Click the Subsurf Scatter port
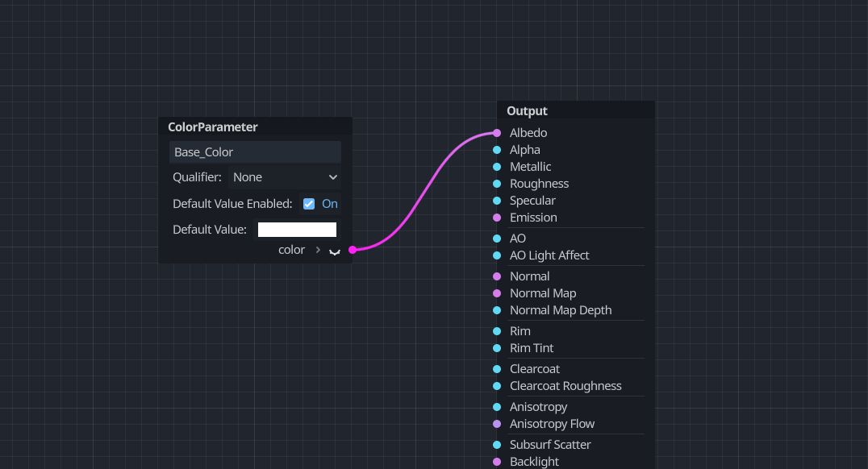The height and width of the screenshot is (469, 868). click(x=497, y=445)
